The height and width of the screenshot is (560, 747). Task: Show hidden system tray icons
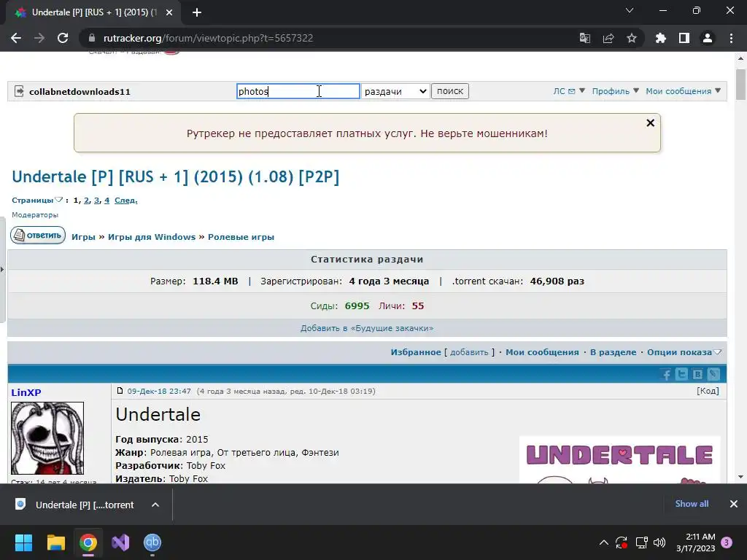click(x=603, y=542)
